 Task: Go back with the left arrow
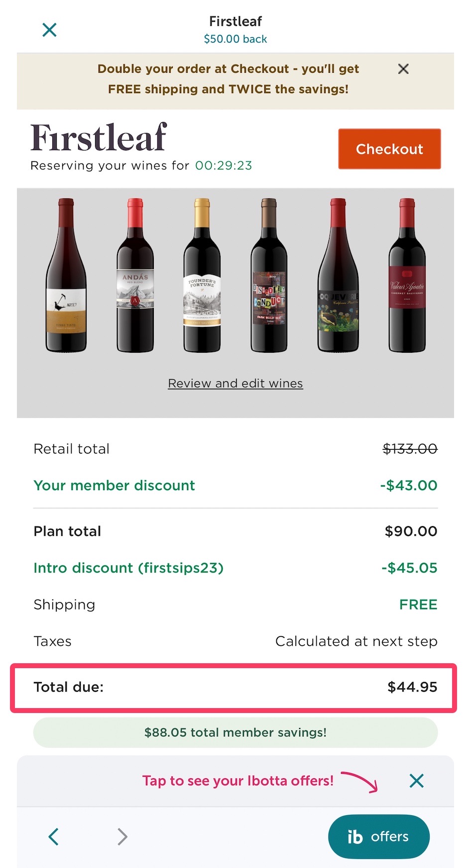point(54,837)
